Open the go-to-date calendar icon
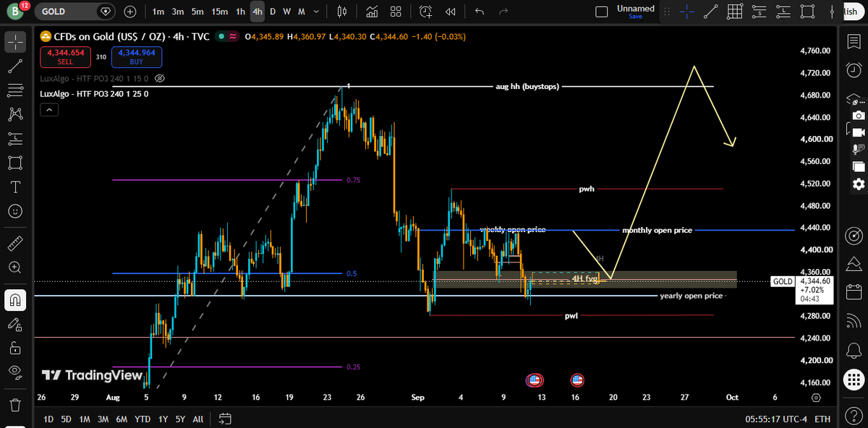 tap(224, 419)
